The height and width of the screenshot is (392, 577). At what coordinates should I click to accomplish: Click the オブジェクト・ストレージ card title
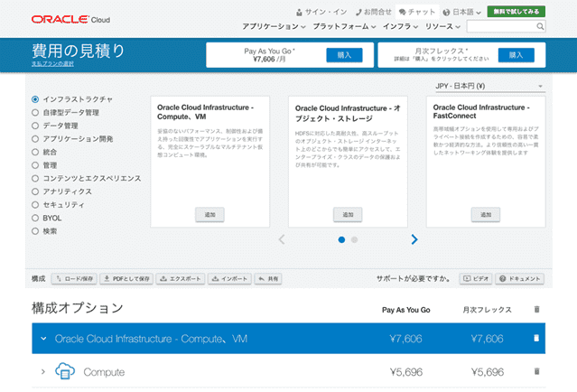click(x=348, y=114)
